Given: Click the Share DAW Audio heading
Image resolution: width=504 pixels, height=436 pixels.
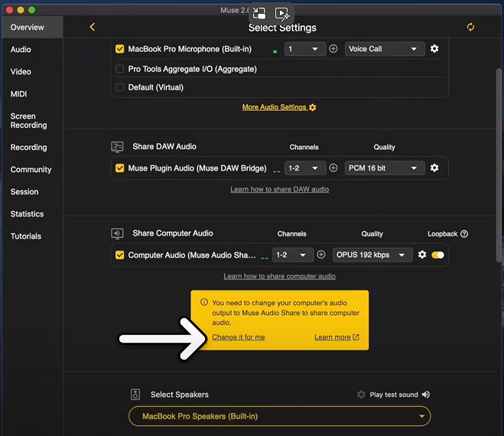Looking at the screenshot, I should pos(164,147).
